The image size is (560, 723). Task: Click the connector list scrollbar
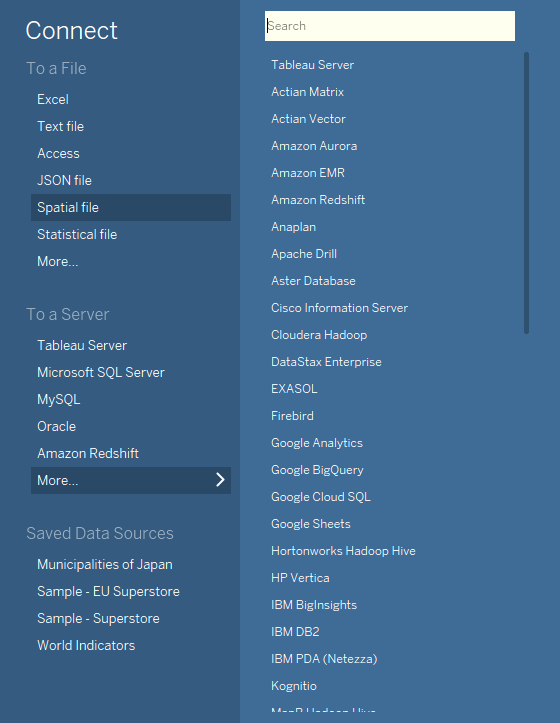coord(526,193)
